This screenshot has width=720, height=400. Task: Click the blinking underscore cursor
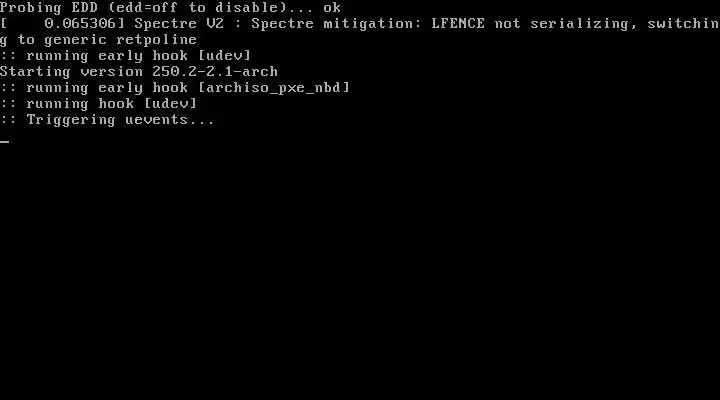(5, 141)
